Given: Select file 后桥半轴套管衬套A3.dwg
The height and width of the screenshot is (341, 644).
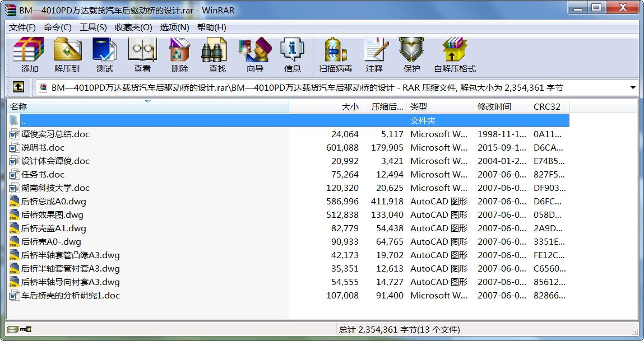Looking at the screenshot, I should pos(70,269).
